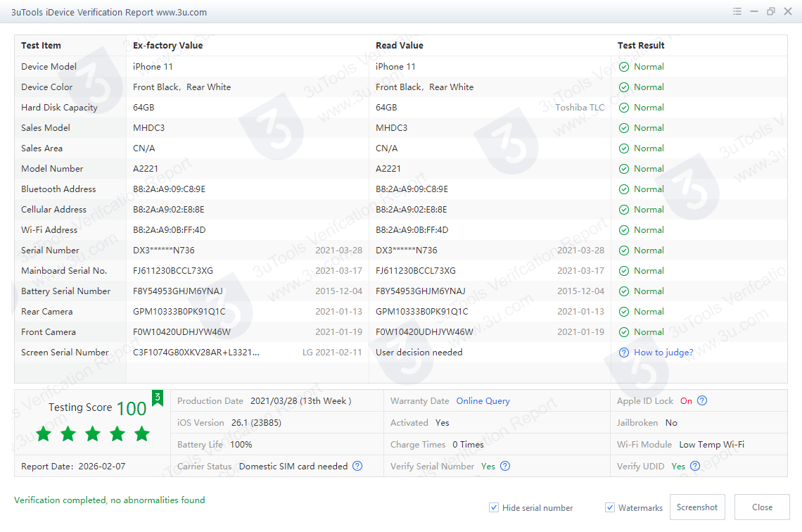Restore the window using title bar button
The width and height of the screenshot is (802, 532).
click(771, 11)
